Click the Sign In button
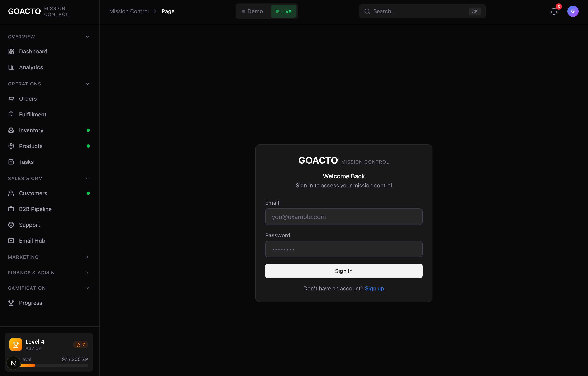This screenshot has width=588, height=376. coord(344,271)
